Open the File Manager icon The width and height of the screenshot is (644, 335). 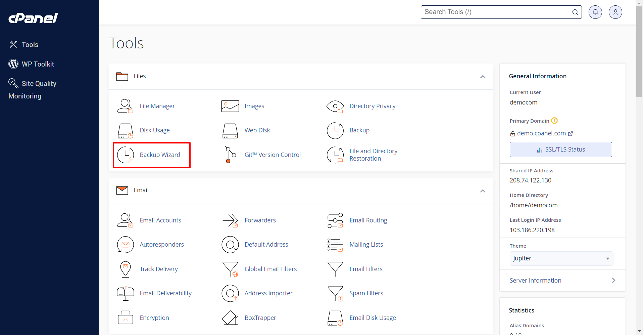click(125, 106)
